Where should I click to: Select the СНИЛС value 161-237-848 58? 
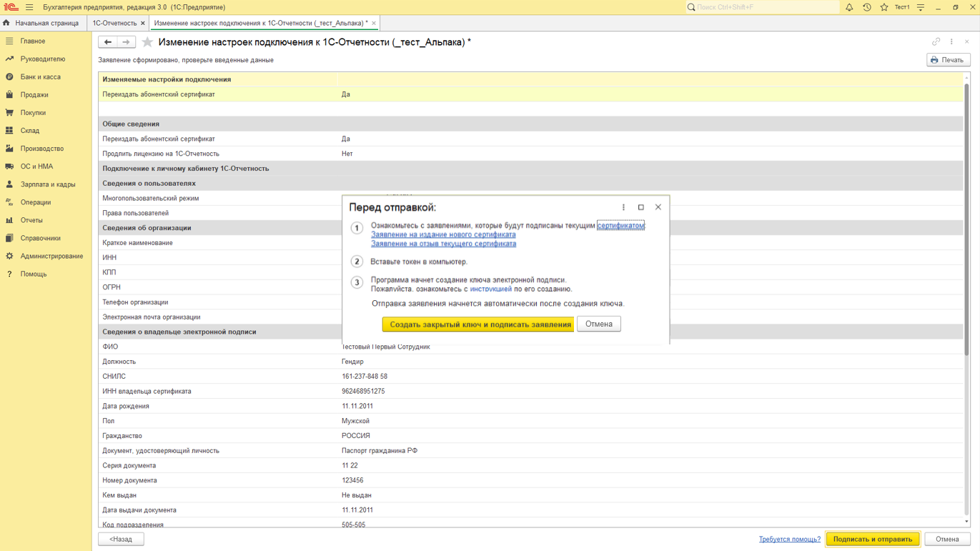pyautogui.click(x=365, y=377)
